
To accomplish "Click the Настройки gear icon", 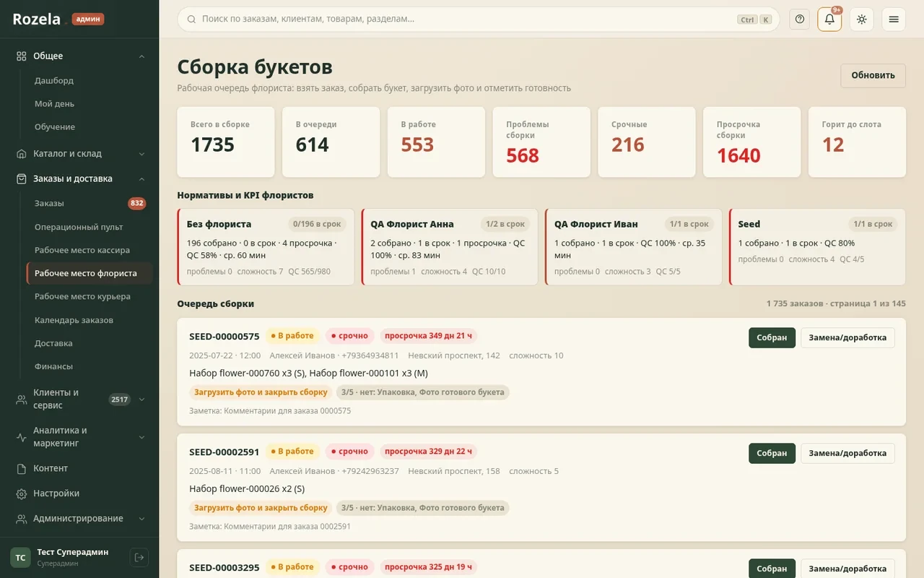I will (x=22, y=493).
